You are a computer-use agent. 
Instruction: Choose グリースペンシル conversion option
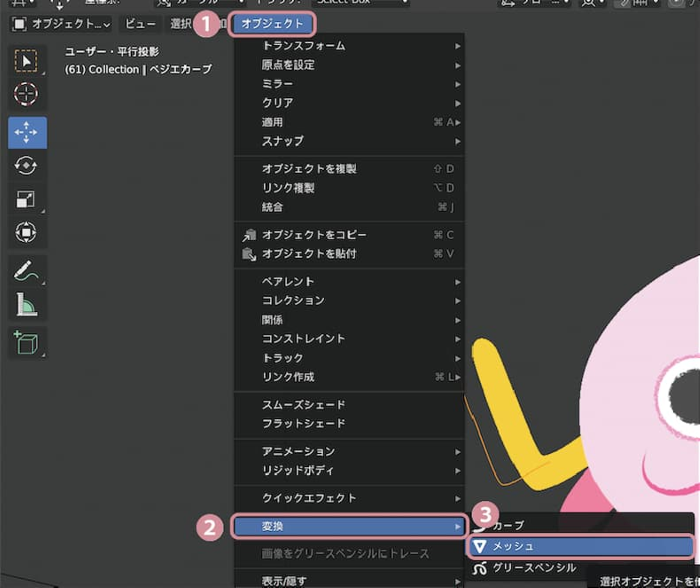[x=535, y=568]
